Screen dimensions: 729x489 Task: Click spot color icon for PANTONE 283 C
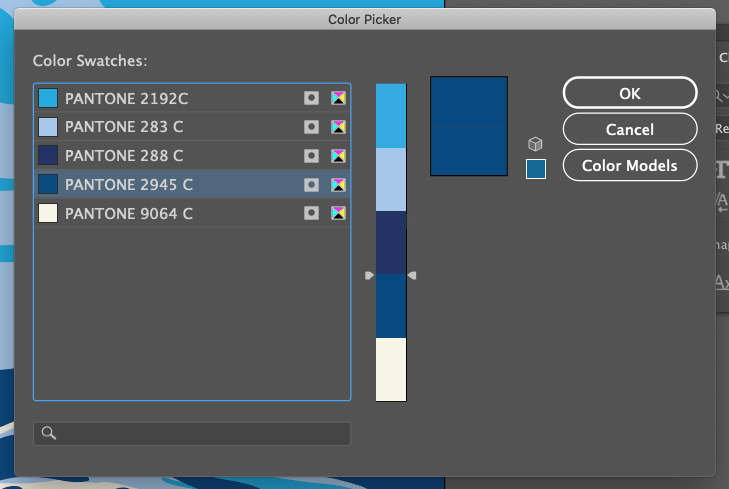coord(312,127)
